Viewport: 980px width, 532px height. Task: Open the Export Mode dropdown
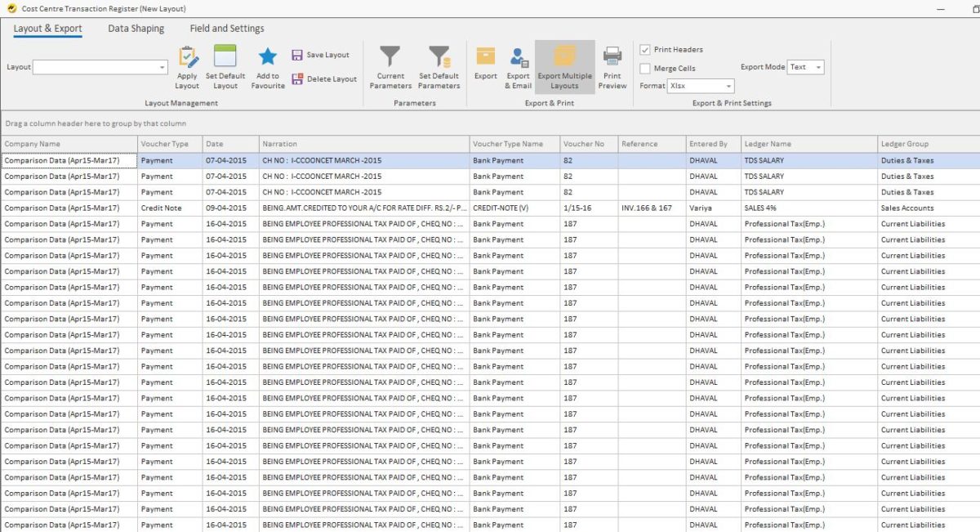[x=818, y=68]
